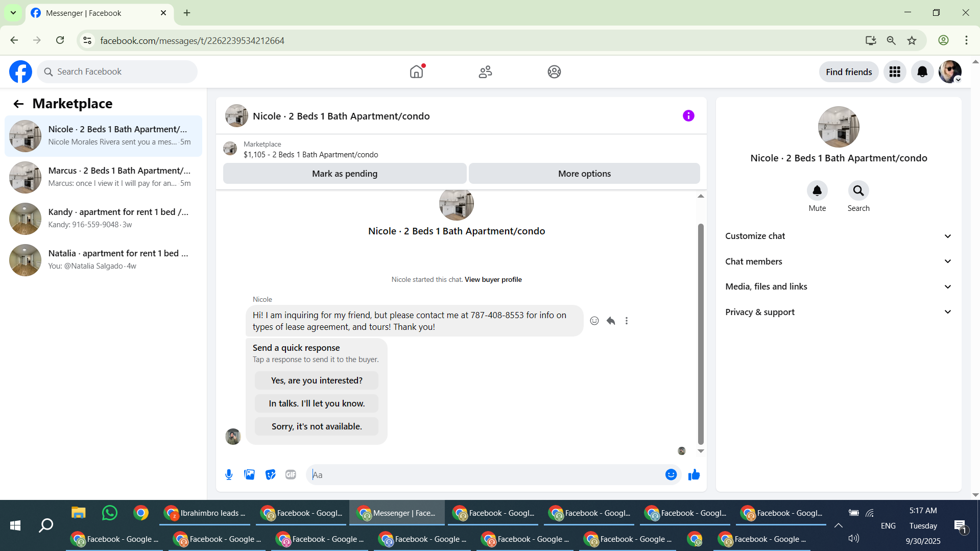Viewport: 980px width, 551px height.
Task: Open Chrome profile icon in toolbar
Action: click(x=943, y=40)
